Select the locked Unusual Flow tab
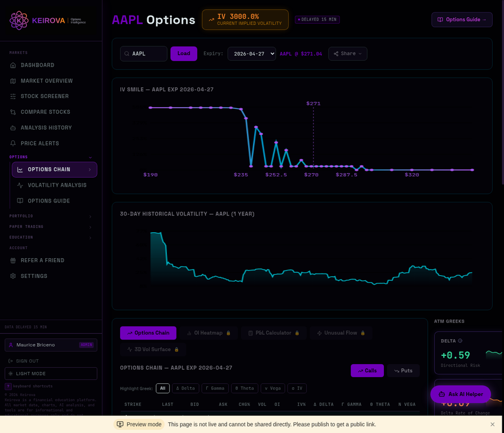The image size is (504, 433). pos(341,333)
